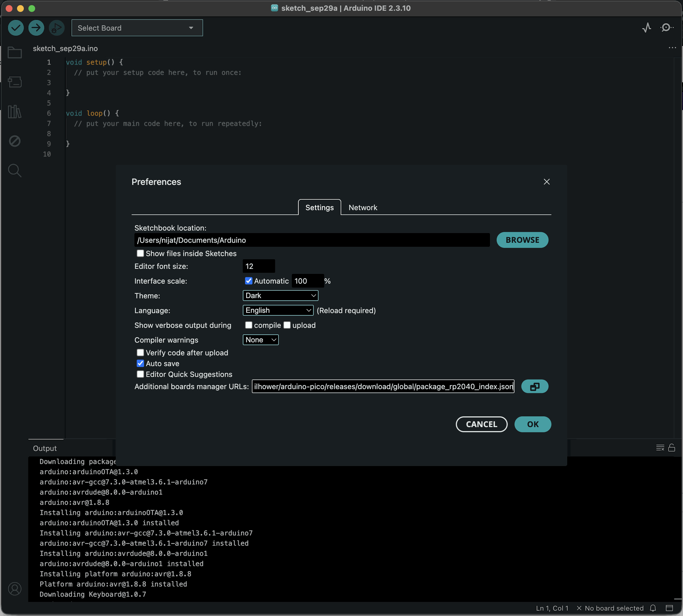Enable Show files inside Sketches
Screen dimensions: 683x616
click(140, 253)
